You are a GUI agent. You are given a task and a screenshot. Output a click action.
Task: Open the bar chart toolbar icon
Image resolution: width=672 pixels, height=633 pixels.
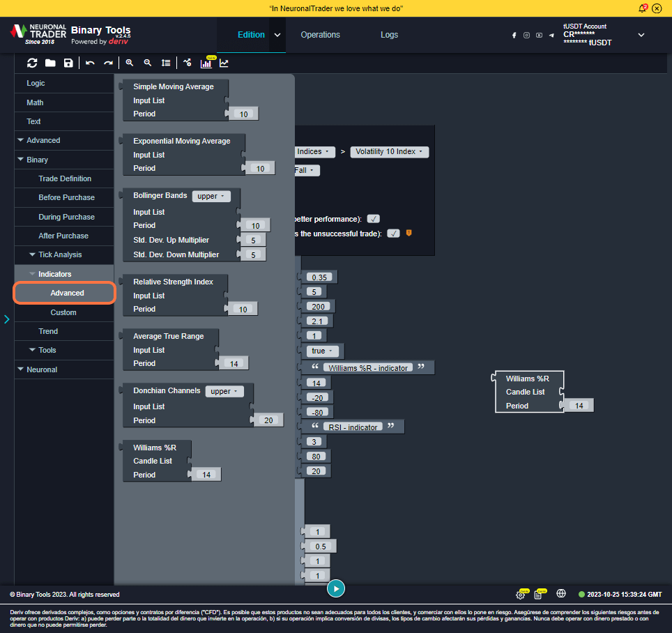coord(206,63)
